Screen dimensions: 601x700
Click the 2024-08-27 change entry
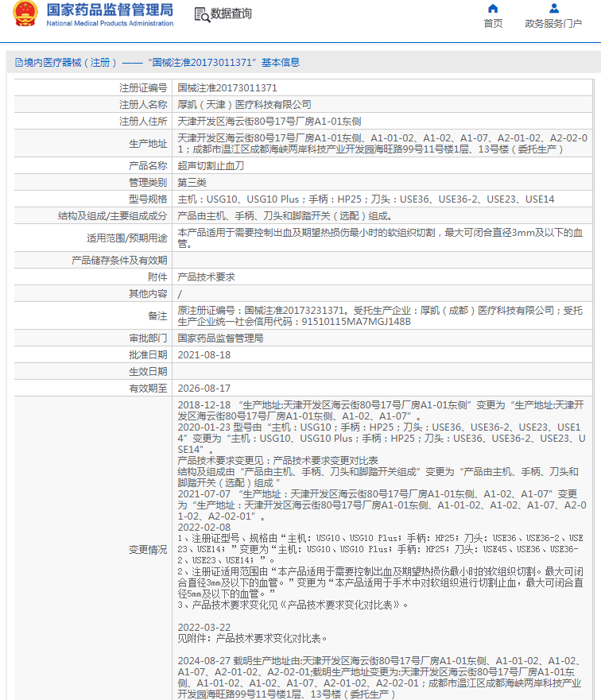pyautogui.click(x=380, y=677)
